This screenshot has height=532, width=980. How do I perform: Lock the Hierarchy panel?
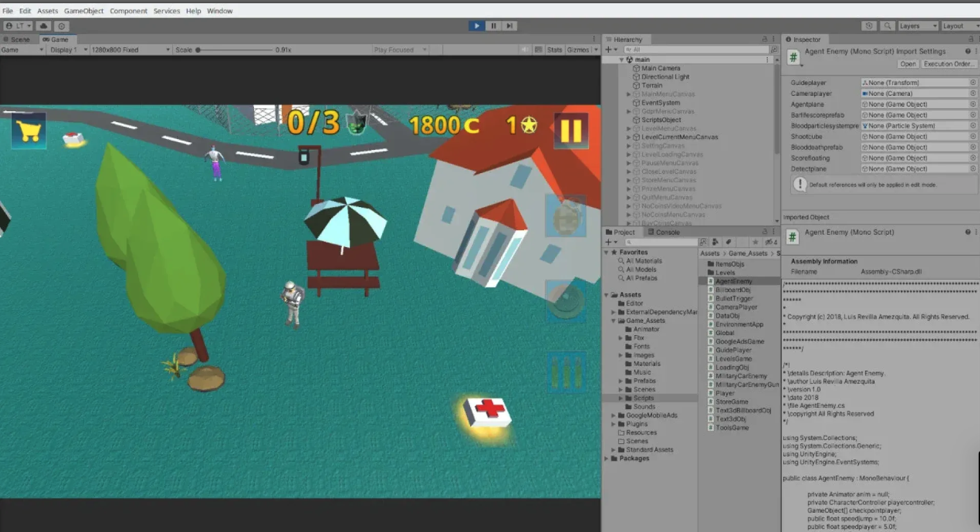click(765, 39)
